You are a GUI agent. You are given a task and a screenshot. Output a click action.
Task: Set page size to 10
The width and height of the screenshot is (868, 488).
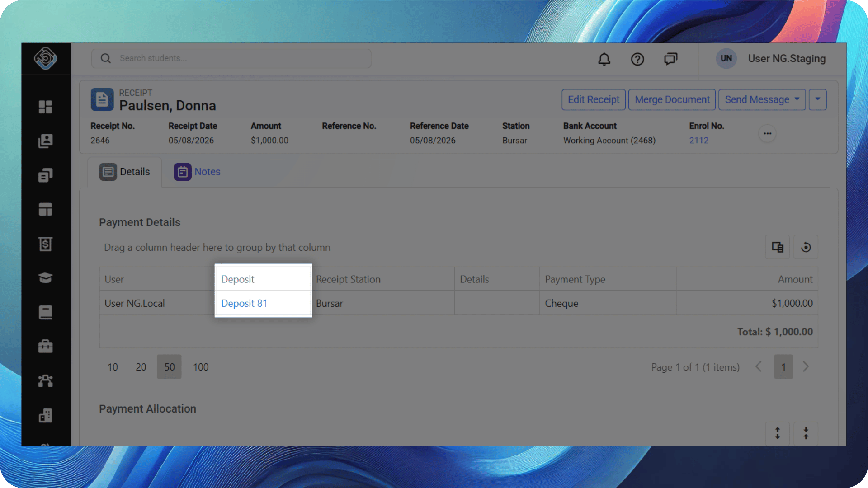[x=113, y=367]
